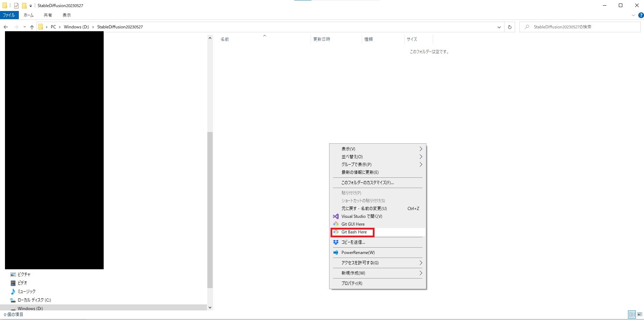Image resolution: width=644 pixels, height=320 pixels.
Task: Click the Git Bash Here icon
Action: click(335, 232)
